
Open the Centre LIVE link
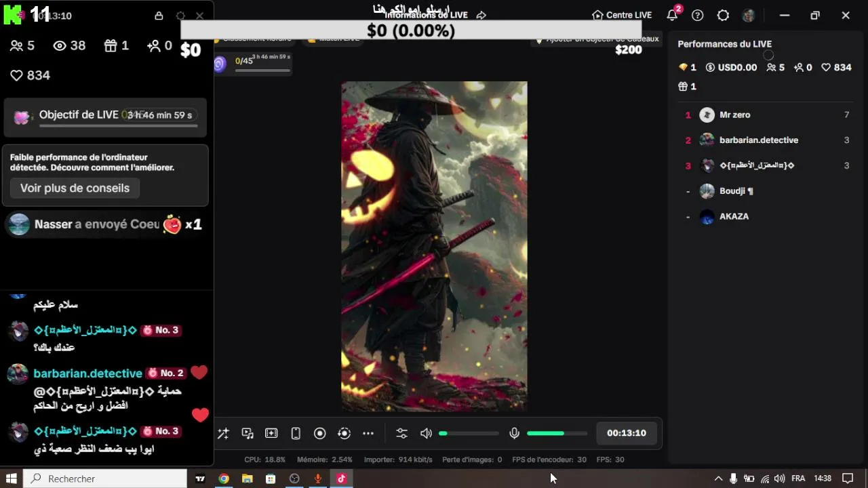[622, 15]
